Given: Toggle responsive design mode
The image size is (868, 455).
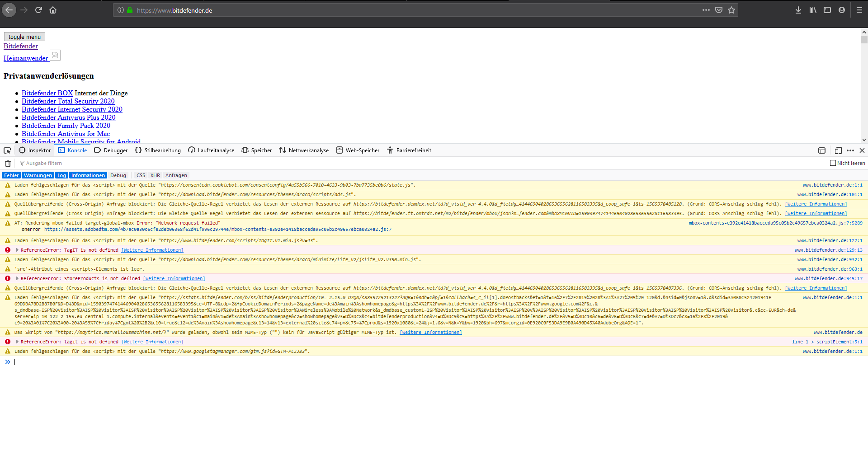Looking at the screenshot, I should pos(838,150).
